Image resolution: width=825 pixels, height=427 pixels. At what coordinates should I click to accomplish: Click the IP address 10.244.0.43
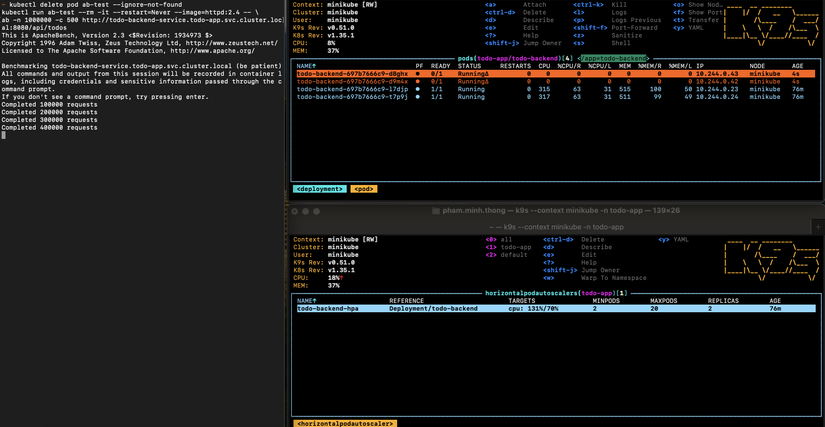[717, 74]
